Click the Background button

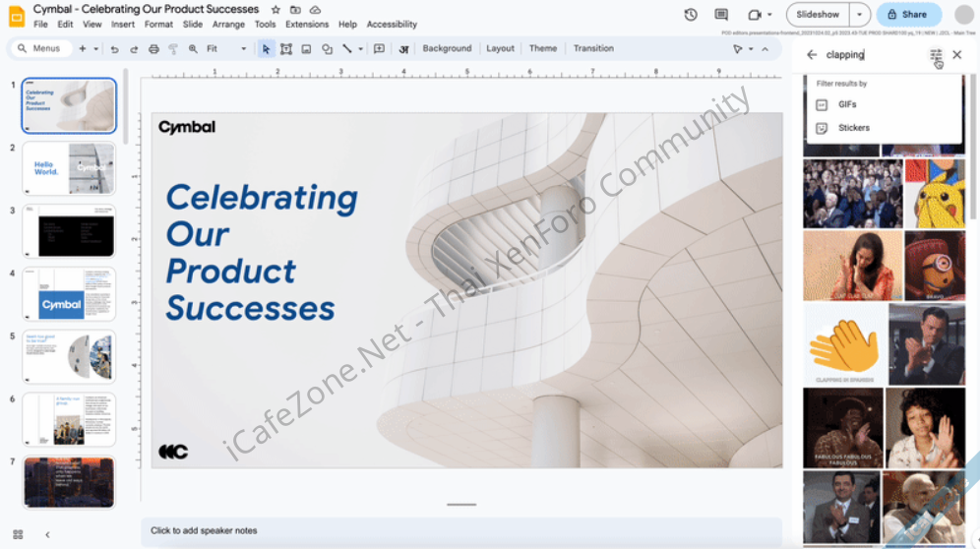coord(447,48)
